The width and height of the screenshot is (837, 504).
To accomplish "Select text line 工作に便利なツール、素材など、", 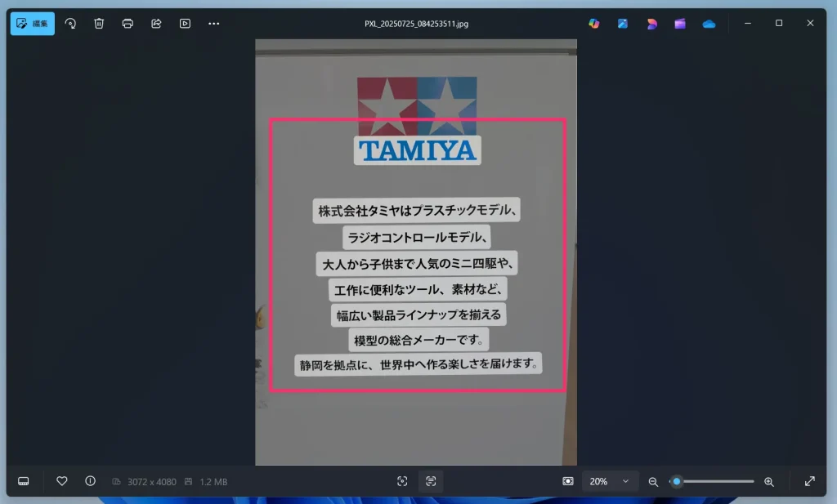I will click(x=418, y=290).
